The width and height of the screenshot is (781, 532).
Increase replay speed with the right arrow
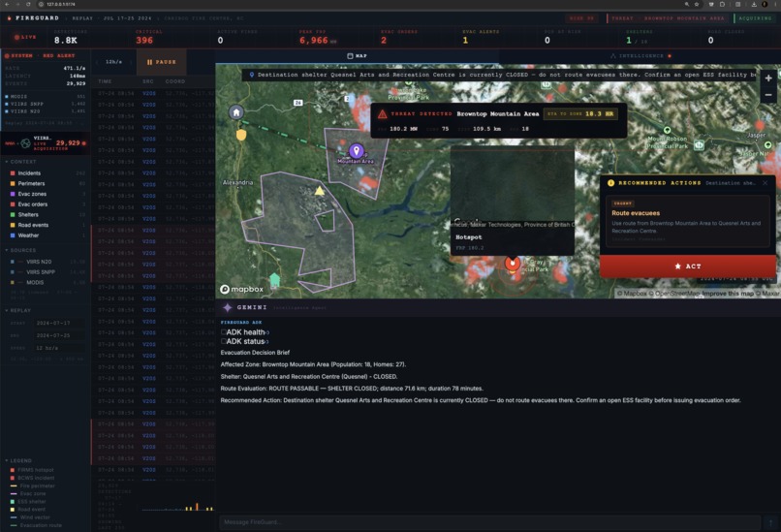(x=131, y=62)
